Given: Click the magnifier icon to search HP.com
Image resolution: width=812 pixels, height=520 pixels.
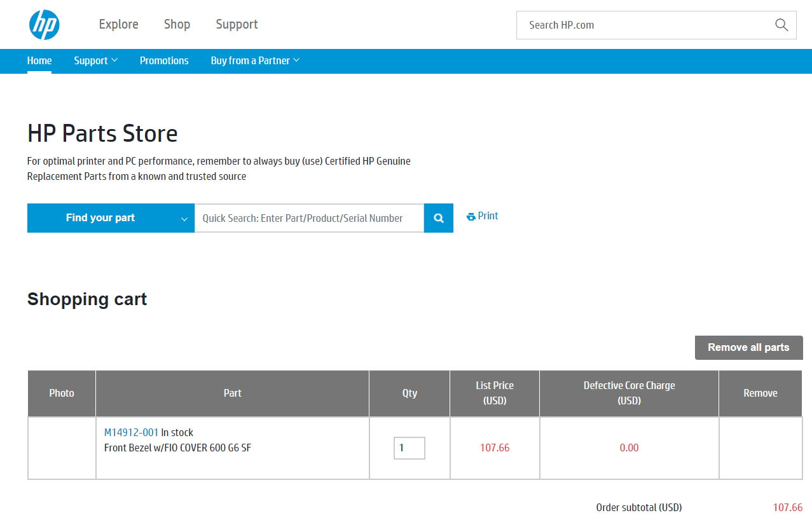Looking at the screenshot, I should pyautogui.click(x=781, y=25).
